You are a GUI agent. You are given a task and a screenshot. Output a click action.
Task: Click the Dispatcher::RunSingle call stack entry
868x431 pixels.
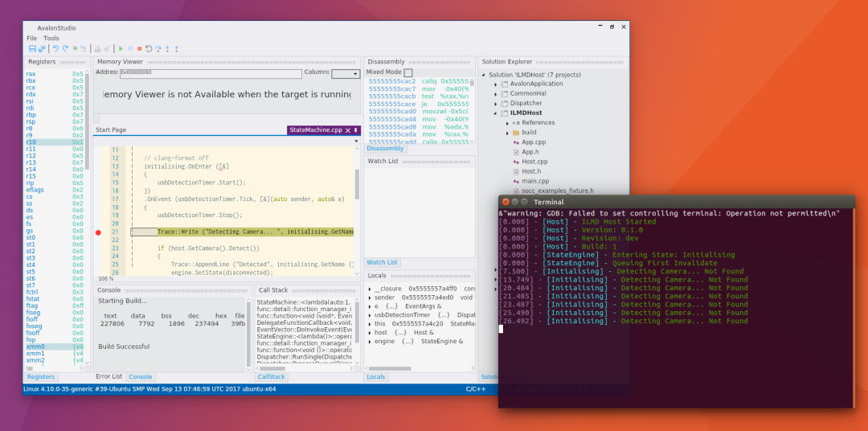tap(304, 357)
